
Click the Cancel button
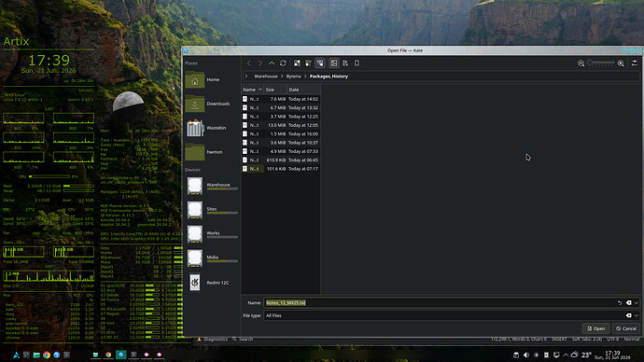click(x=626, y=328)
